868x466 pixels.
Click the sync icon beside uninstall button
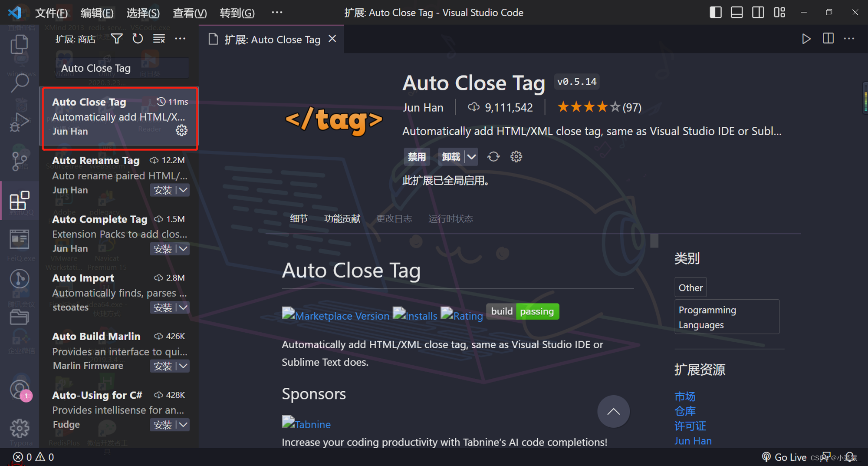coord(493,157)
